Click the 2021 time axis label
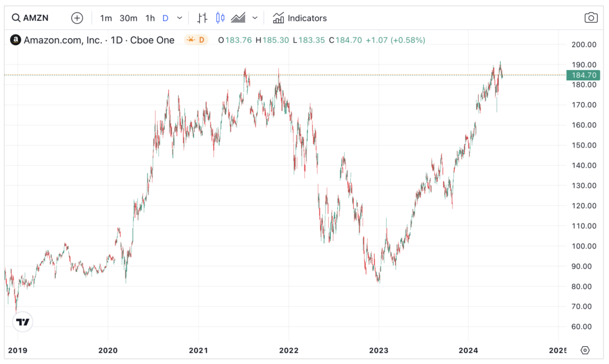The image size is (609, 364). tap(198, 350)
